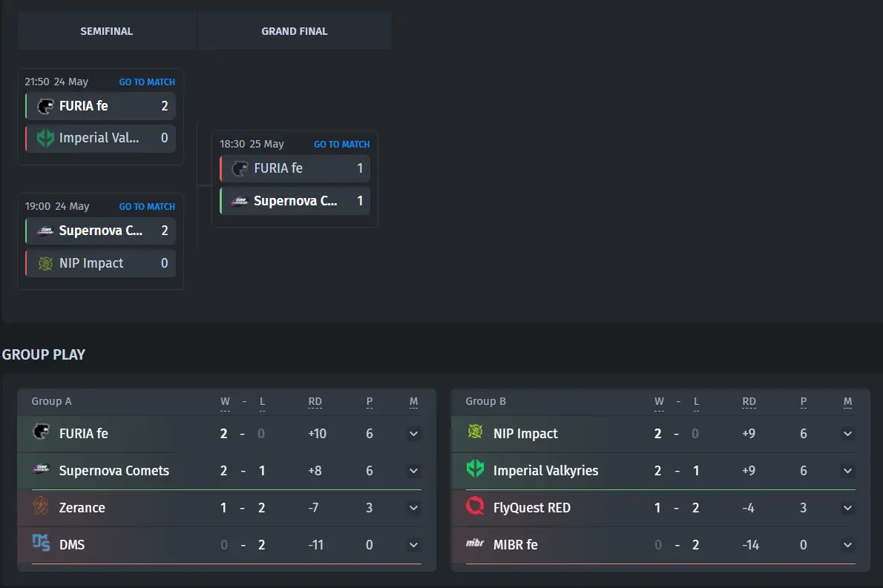
Task: Expand NIP Impact matches in Group B
Action: pyautogui.click(x=847, y=434)
